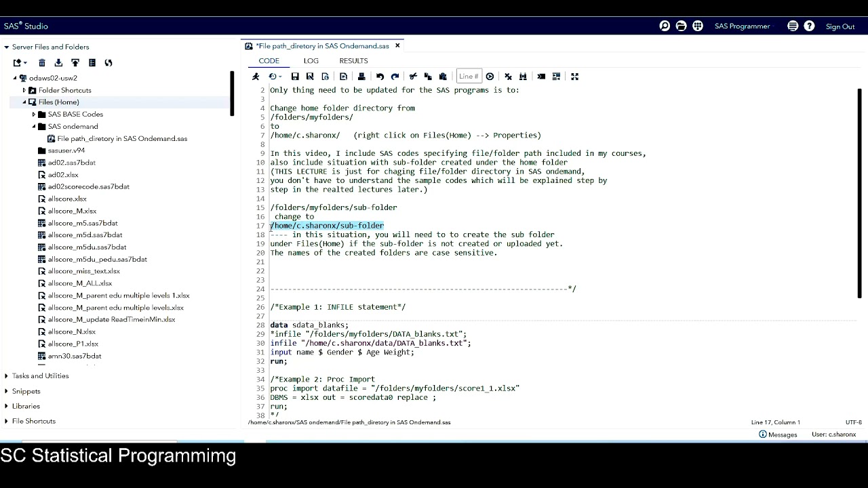This screenshot has width=868, height=488.
Task: Open the search icon in the top bar
Action: pyautogui.click(x=665, y=26)
